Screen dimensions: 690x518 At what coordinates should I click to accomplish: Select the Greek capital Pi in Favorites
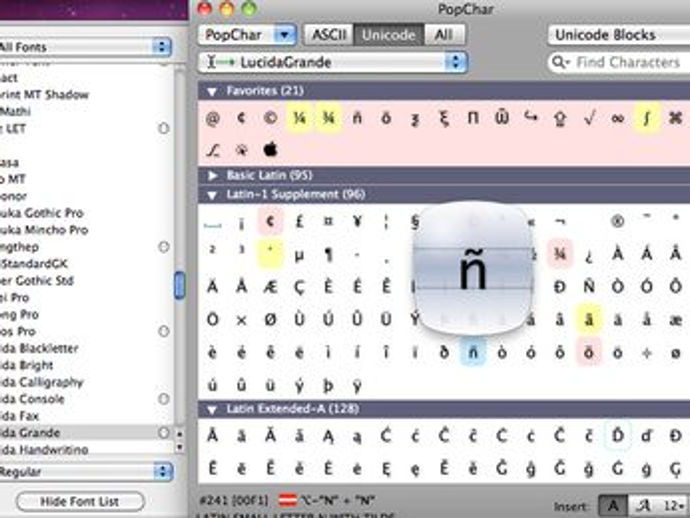pos(473,118)
